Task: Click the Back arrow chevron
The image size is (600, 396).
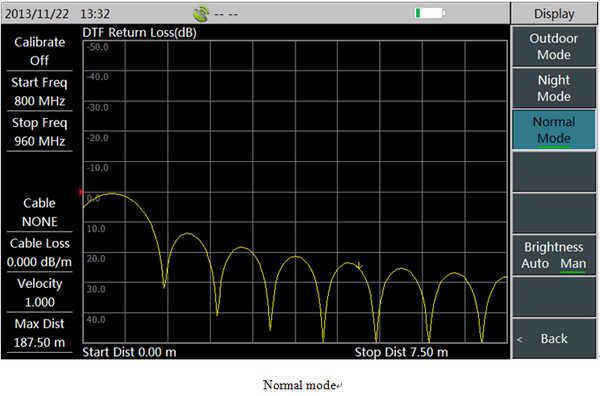Action: tap(519, 339)
